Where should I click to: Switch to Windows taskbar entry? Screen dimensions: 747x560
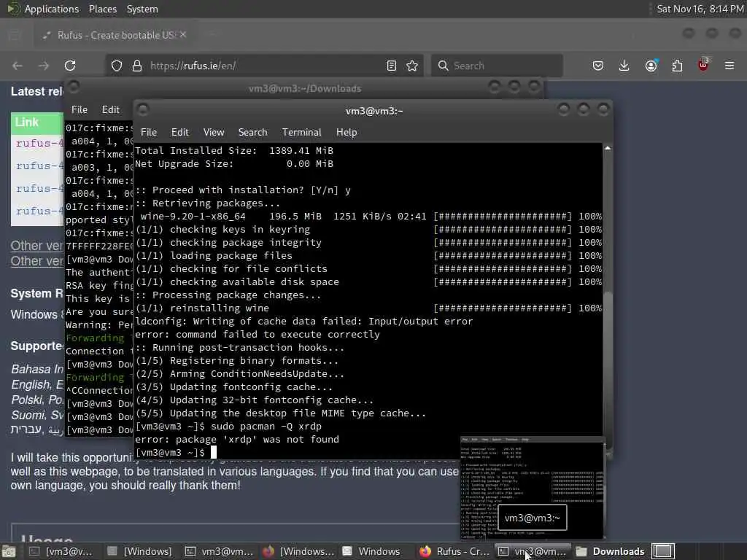[373, 551]
